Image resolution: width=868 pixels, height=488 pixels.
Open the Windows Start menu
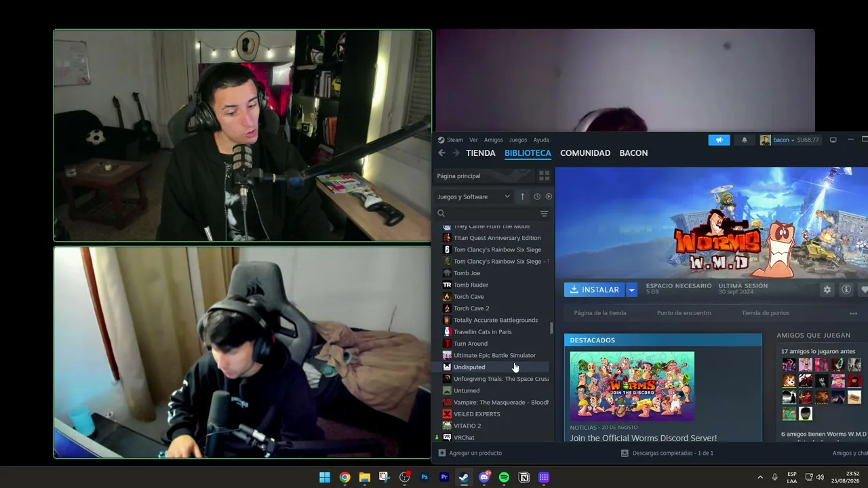coord(325,477)
